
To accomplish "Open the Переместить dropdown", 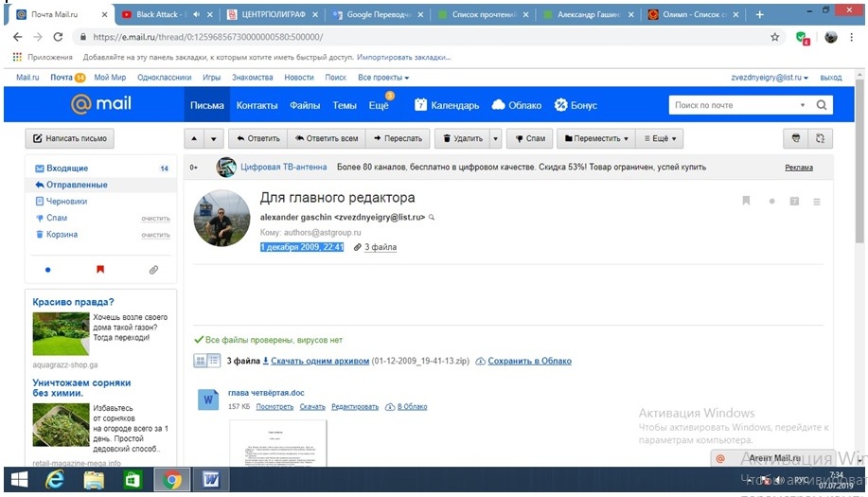I will (x=596, y=138).
